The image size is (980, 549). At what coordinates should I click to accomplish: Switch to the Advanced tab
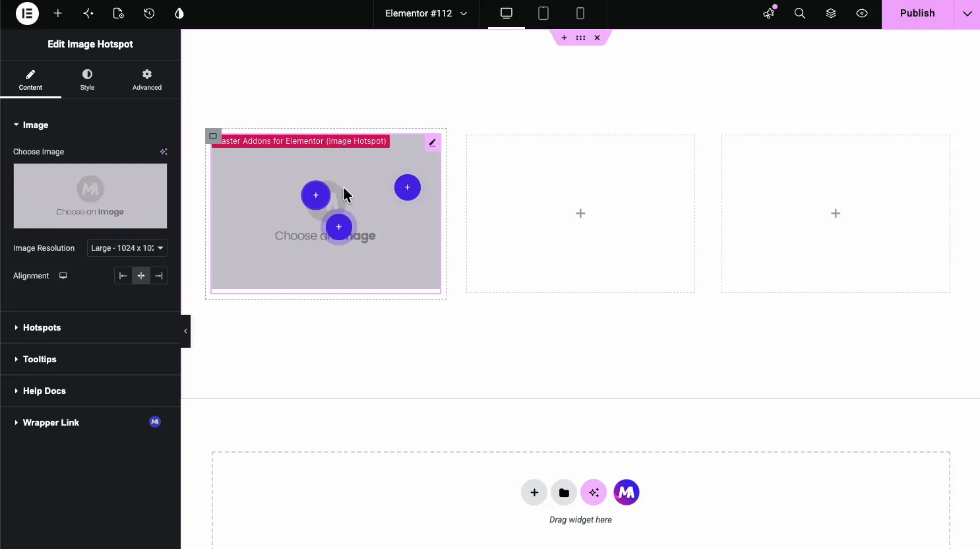(147, 80)
